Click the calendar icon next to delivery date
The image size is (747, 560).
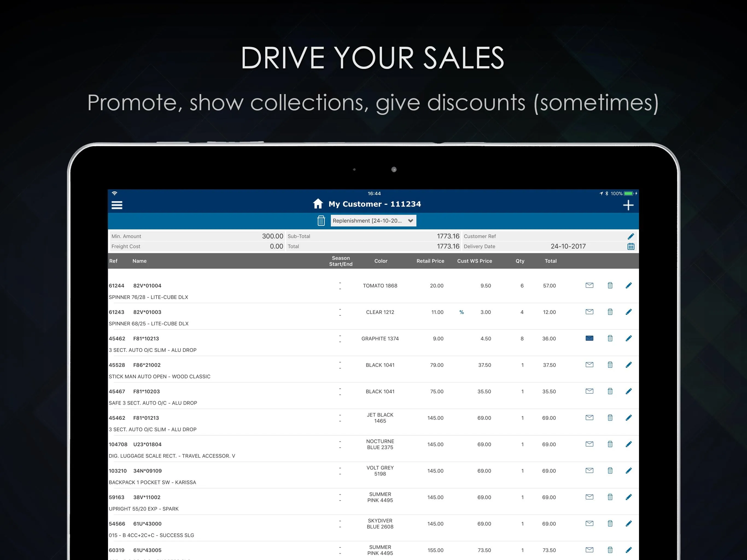click(x=630, y=246)
